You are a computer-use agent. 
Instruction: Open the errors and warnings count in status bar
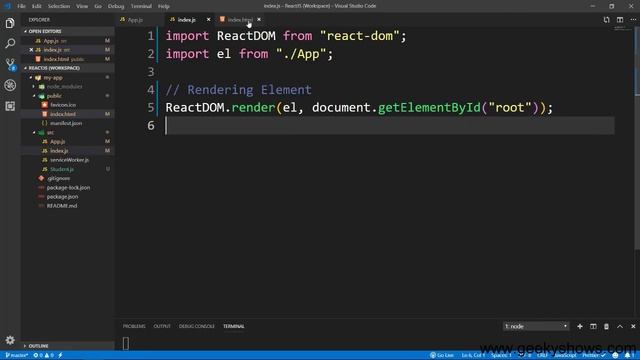[44, 355]
